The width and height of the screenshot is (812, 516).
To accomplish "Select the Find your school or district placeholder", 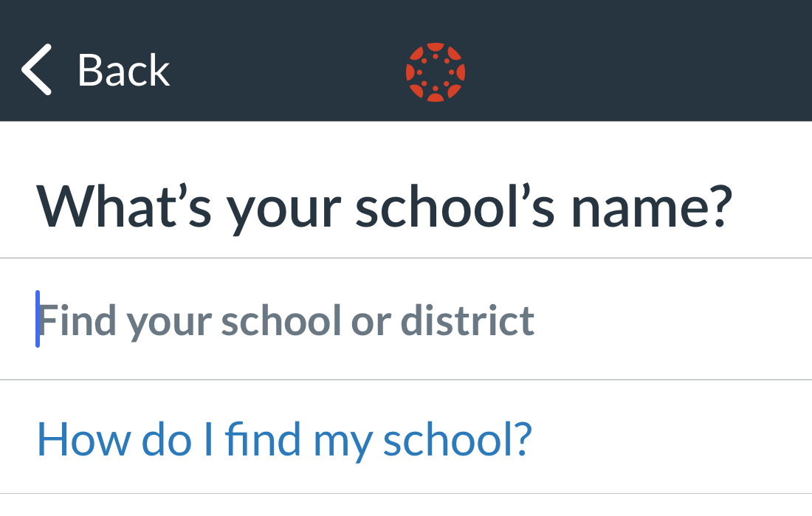I will pyautogui.click(x=288, y=319).
